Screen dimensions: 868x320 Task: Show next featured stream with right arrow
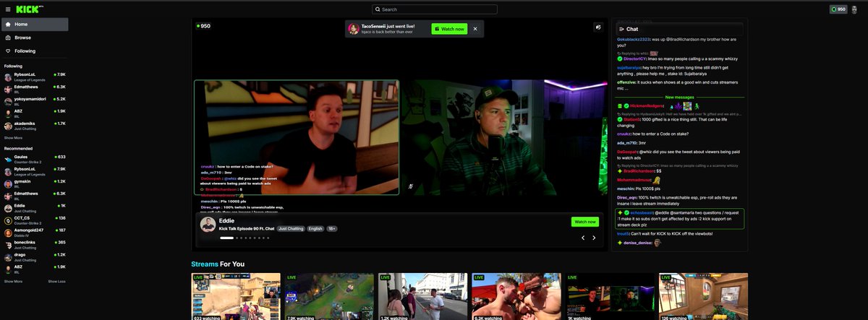pos(594,238)
